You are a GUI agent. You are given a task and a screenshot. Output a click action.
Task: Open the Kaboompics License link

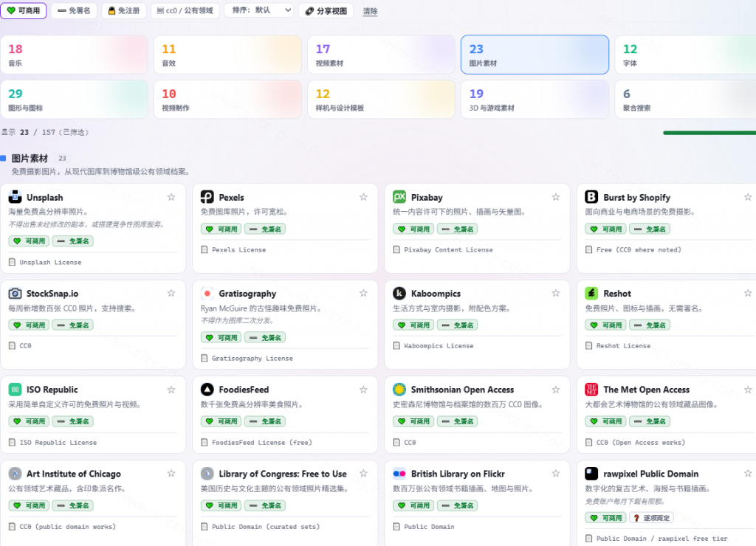tap(439, 346)
